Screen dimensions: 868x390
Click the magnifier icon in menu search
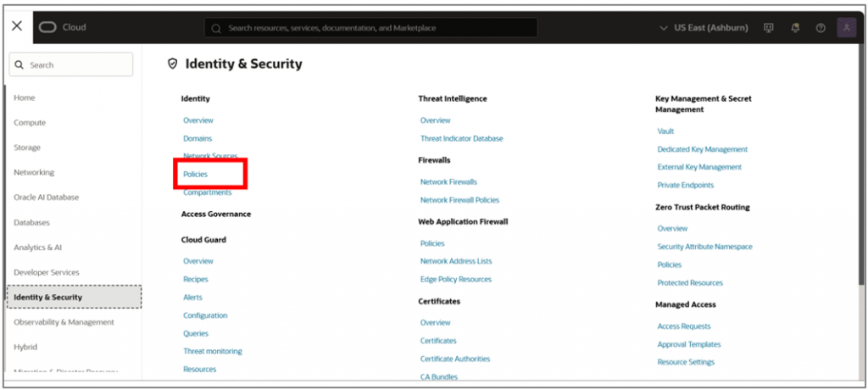tap(19, 65)
